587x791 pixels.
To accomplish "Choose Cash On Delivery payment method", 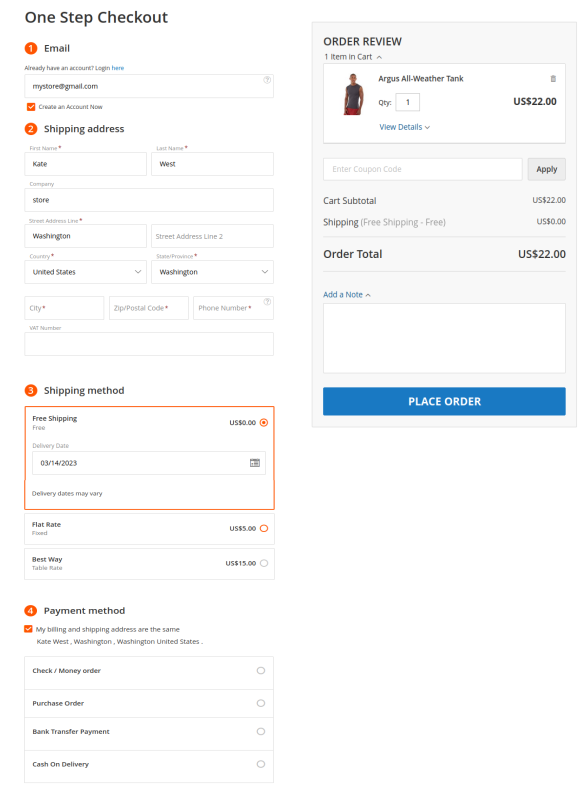I will point(261,764).
